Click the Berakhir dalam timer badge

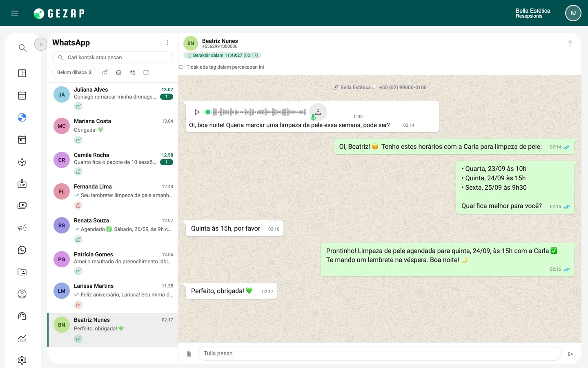click(x=222, y=55)
